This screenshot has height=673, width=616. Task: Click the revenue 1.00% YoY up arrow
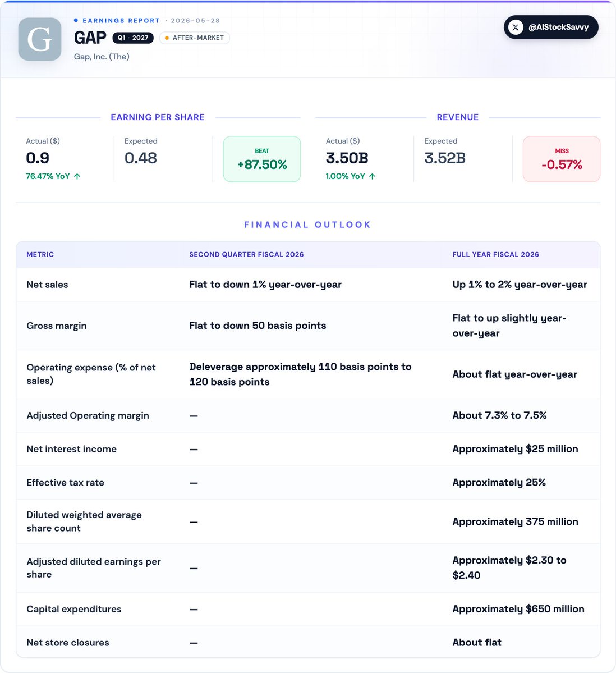(x=373, y=176)
